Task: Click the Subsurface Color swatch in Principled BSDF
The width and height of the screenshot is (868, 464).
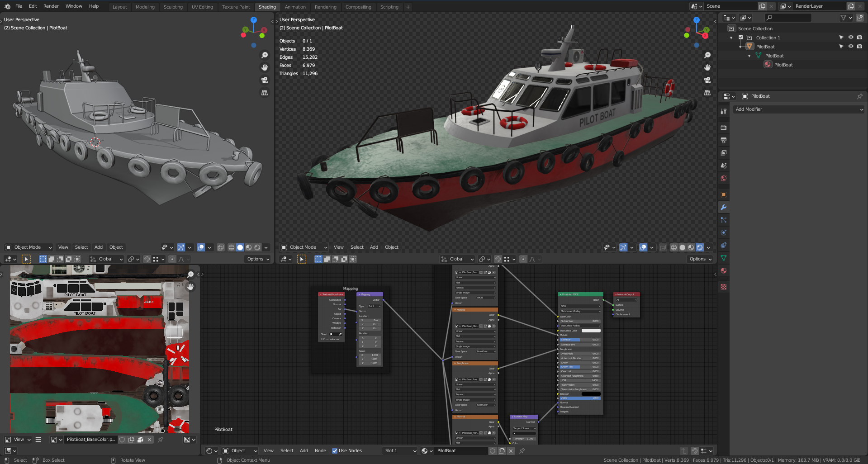Action: (591, 330)
